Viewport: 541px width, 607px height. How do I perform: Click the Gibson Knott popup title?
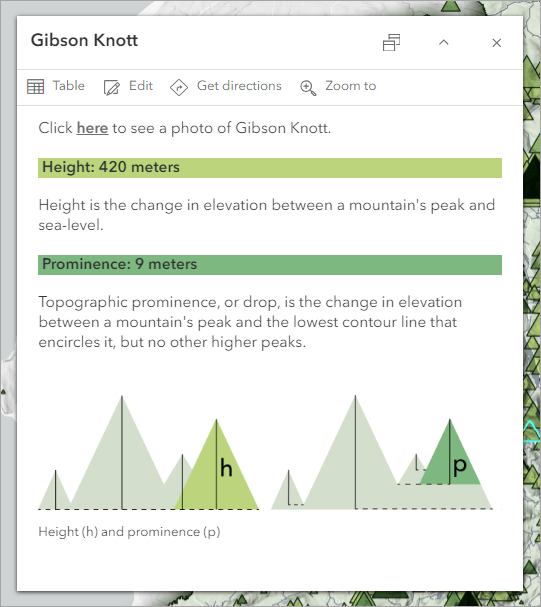84,40
